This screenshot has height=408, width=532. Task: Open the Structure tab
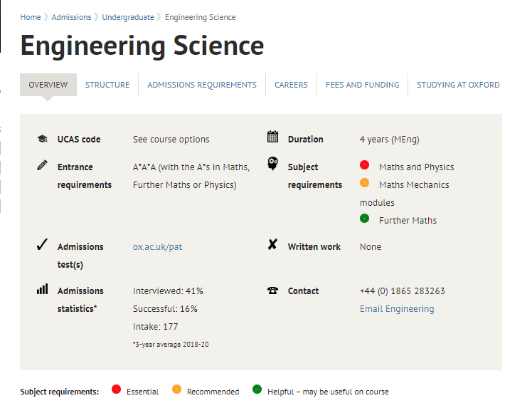point(107,85)
